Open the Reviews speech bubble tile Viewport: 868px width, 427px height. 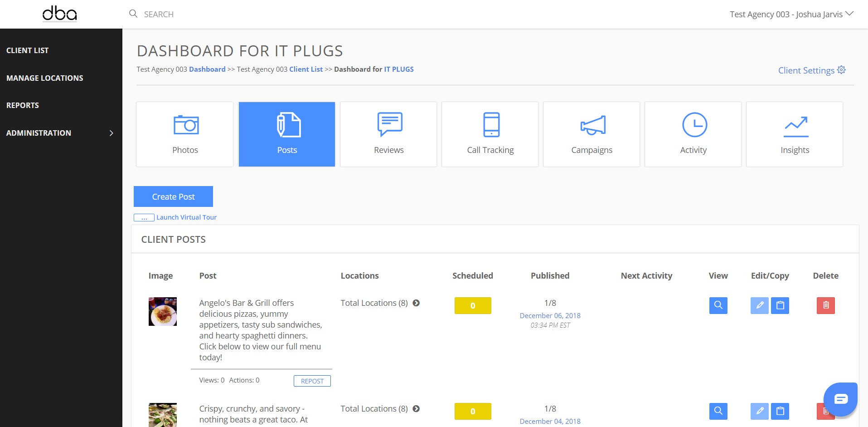[388, 134]
